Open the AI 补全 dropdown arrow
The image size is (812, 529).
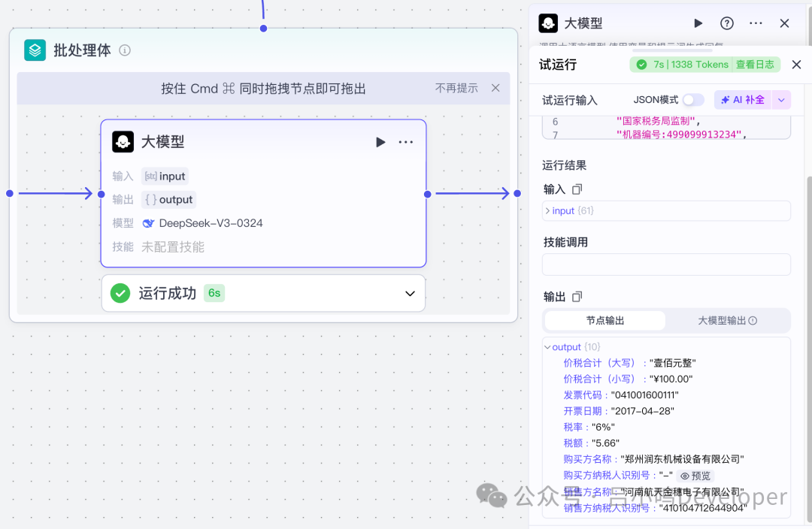coord(781,99)
